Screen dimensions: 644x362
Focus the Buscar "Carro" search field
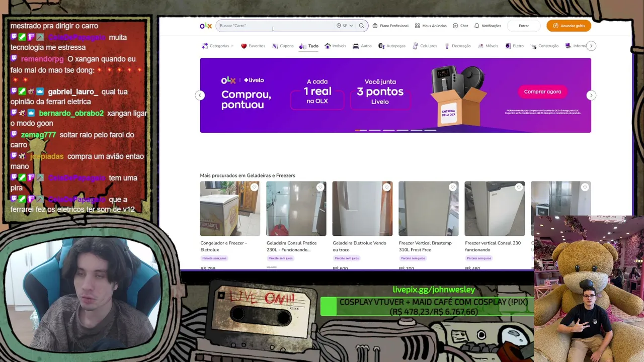(276, 26)
